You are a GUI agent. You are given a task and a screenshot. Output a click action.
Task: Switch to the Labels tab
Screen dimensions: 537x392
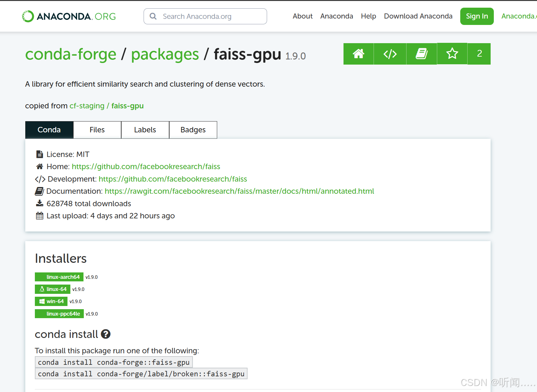(x=145, y=130)
